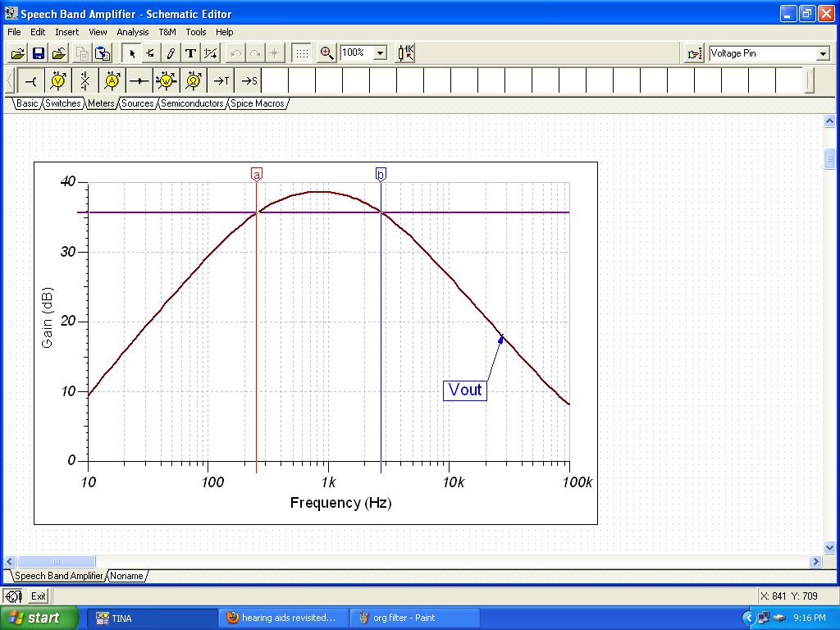Open the Tools menu

click(x=195, y=32)
